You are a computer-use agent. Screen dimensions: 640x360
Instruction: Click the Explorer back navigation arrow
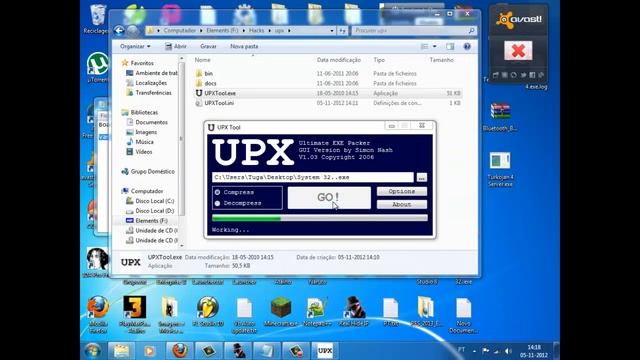[119, 31]
